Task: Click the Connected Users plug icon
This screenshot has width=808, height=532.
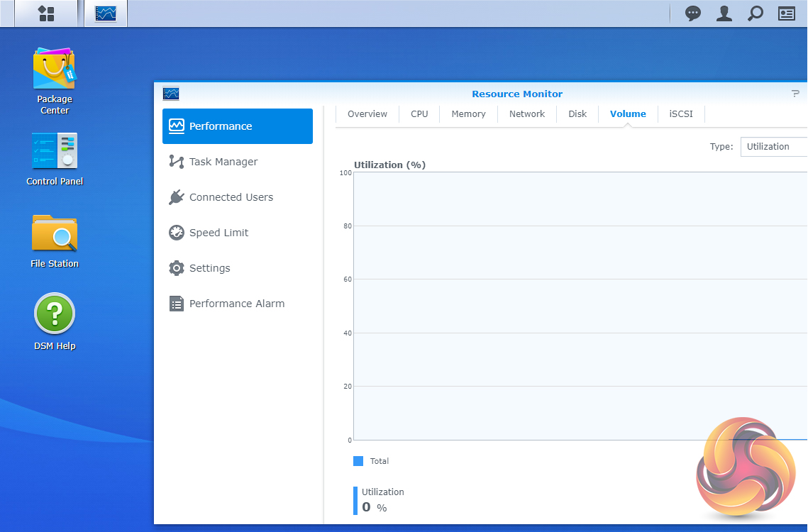Action: [x=176, y=197]
